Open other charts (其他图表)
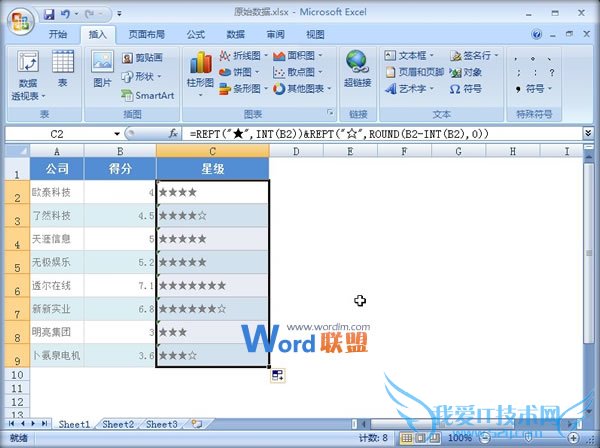 coord(302,89)
